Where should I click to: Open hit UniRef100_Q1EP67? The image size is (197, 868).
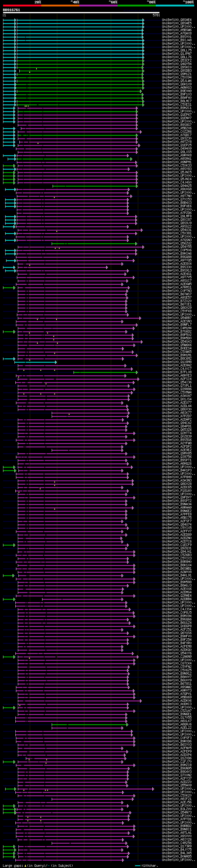click(177, 115)
